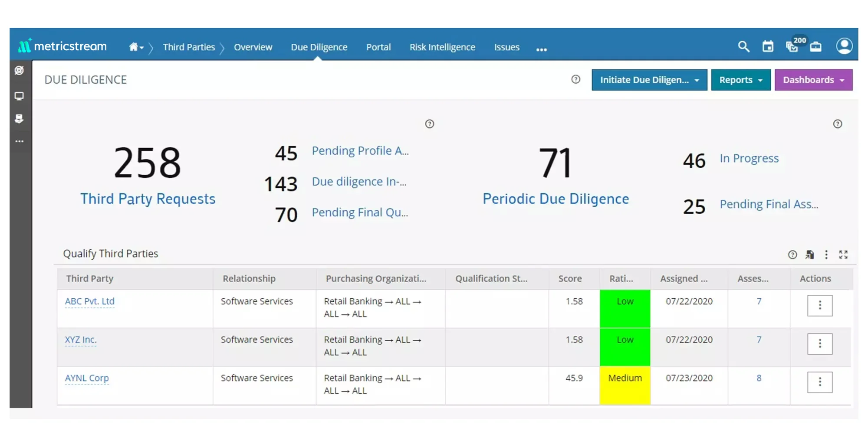Viewport: 868px width, 447px height.
Task: Expand the Initiate Due Diligence dropdown
Action: pos(649,80)
